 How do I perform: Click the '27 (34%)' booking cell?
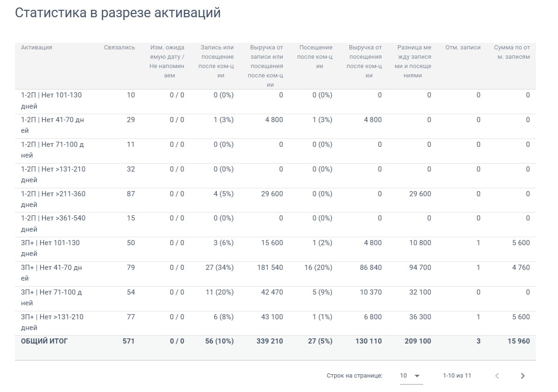[x=220, y=268]
